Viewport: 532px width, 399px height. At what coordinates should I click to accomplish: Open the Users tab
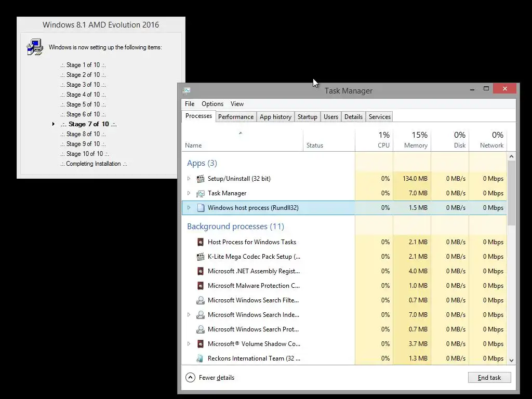[331, 117]
